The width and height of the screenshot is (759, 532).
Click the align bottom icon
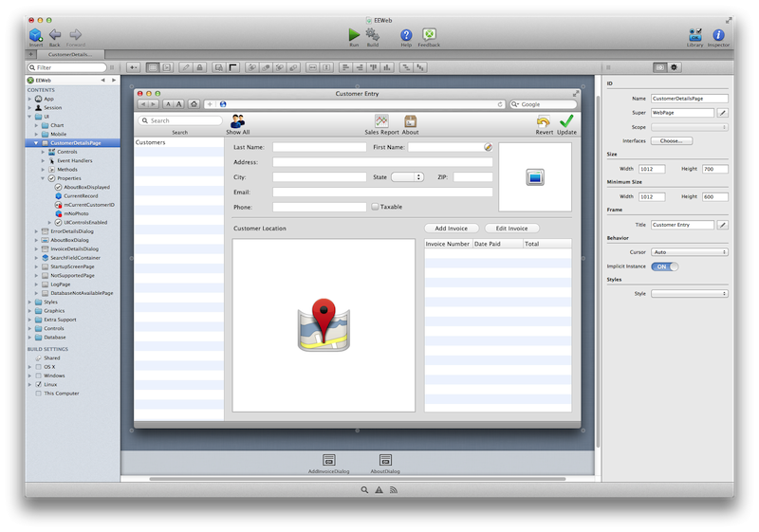[x=387, y=67]
